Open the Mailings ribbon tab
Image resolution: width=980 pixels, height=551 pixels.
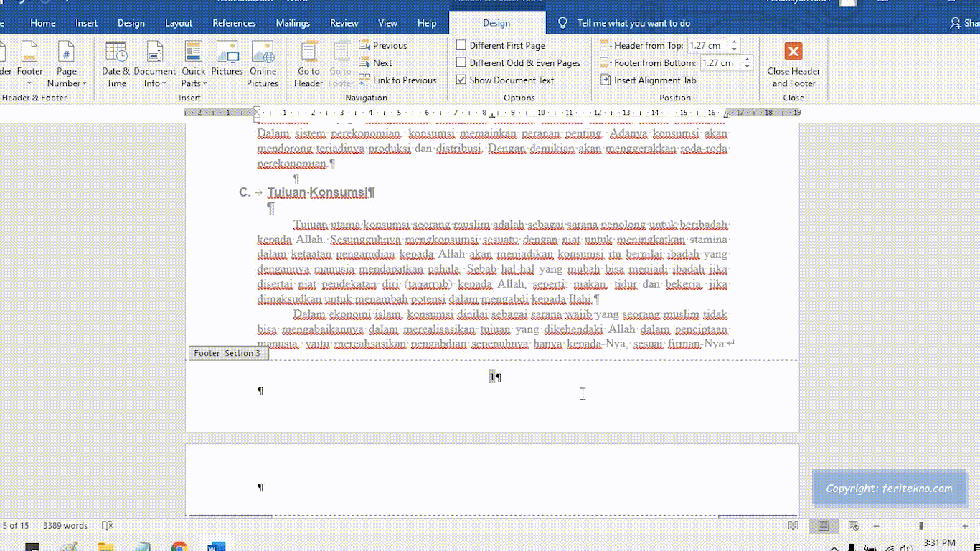coord(293,23)
